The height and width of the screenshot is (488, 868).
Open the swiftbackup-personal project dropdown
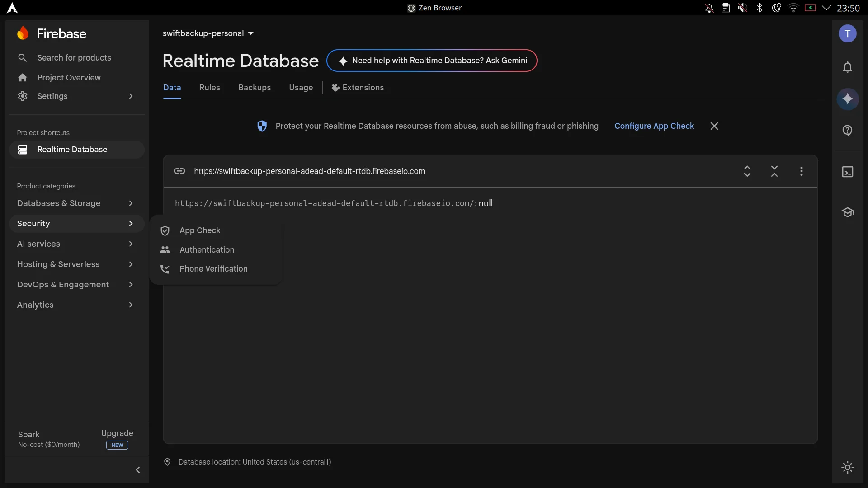(x=208, y=33)
